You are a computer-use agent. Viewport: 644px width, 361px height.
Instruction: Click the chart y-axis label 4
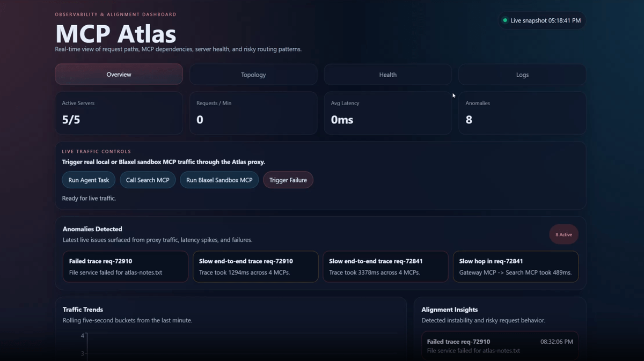[x=83, y=336]
